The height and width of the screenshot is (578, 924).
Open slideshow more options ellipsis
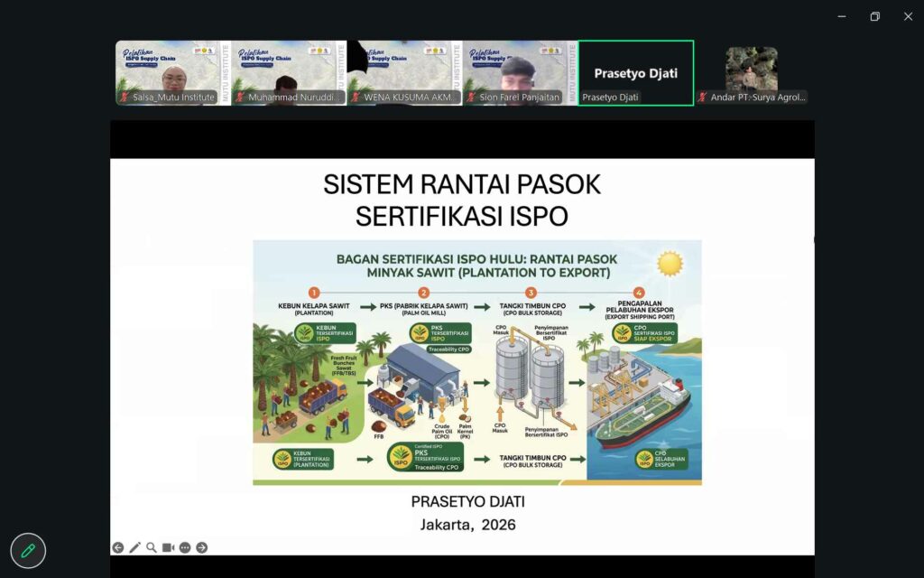pos(185,548)
